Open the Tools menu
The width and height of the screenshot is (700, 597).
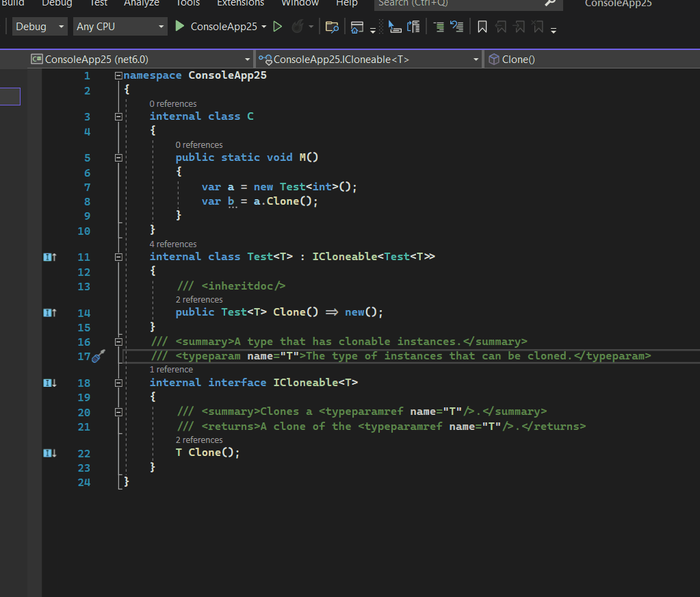[188, 3]
